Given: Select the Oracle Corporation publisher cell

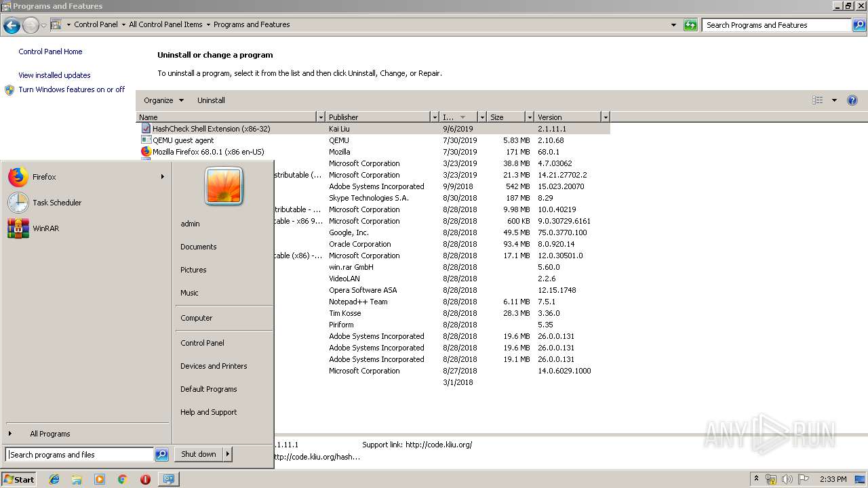Looking at the screenshot, I should pyautogui.click(x=360, y=244).
